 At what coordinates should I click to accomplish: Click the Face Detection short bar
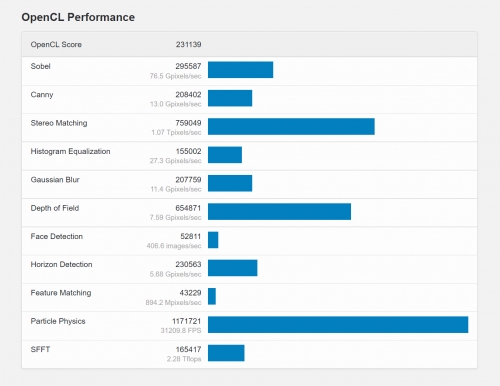coord(213,240)
